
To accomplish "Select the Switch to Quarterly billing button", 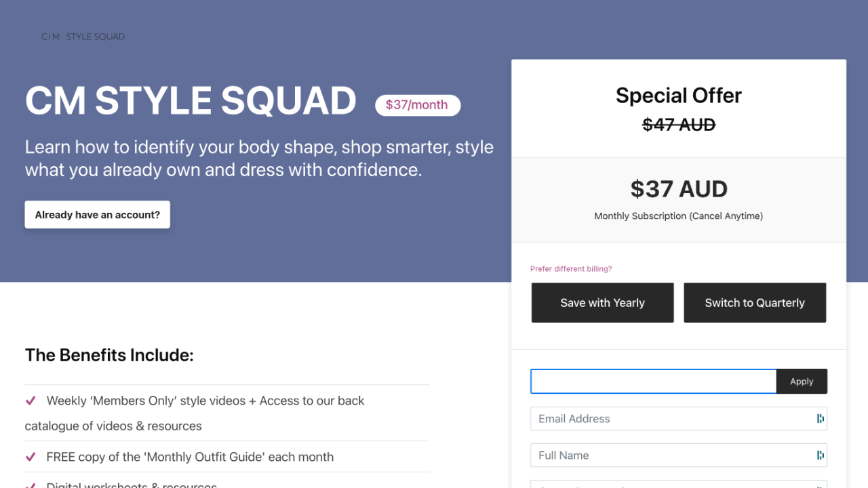I will pos(755,303).
